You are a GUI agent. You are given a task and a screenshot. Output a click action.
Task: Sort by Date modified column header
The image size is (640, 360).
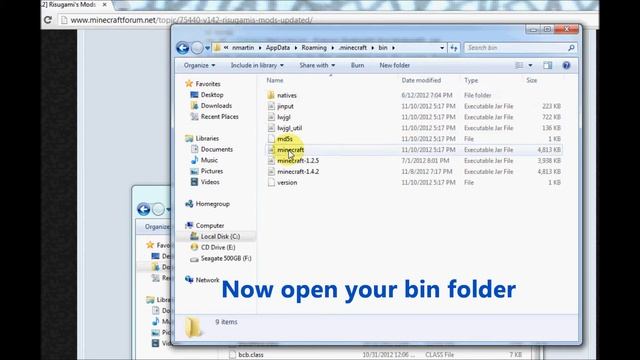click(421, 80)
